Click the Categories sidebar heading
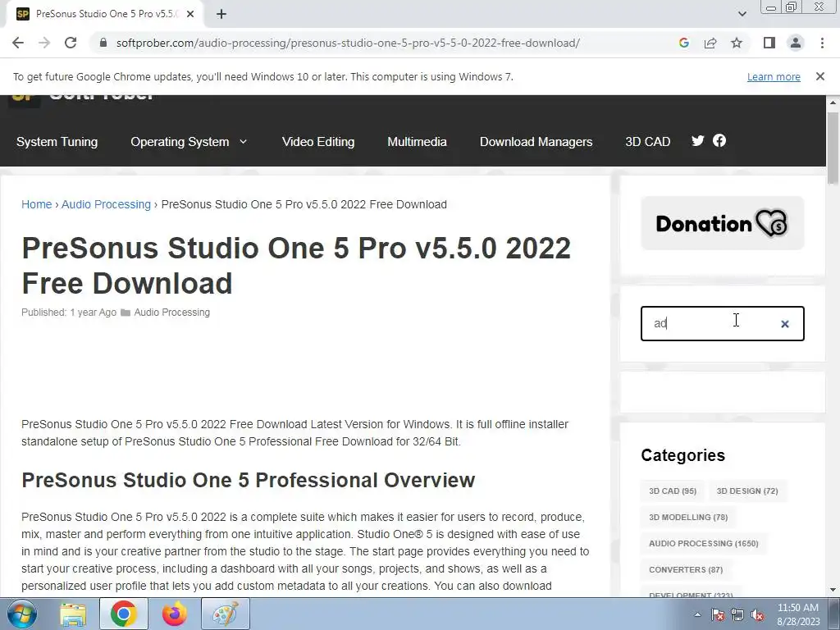This screenshot has width=840, height=630. coord(682,454)
